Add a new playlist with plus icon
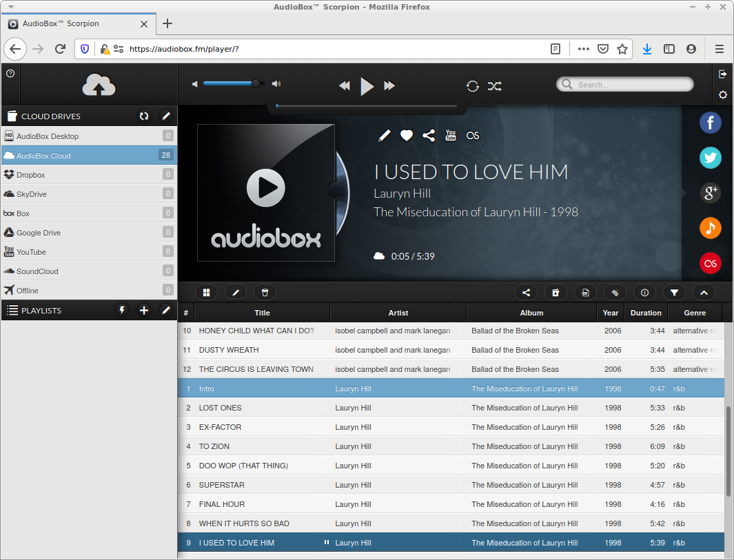This screenshot has width=734, height=560. [144, 310]
